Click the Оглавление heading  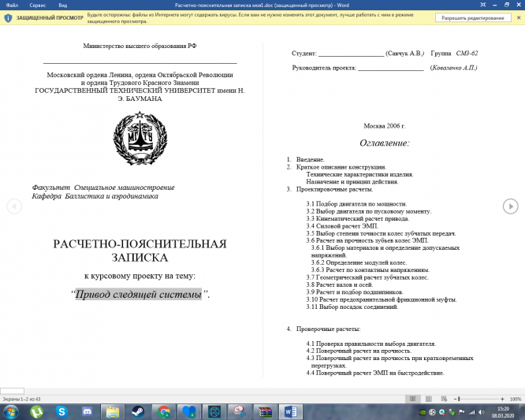coord(385,143)
